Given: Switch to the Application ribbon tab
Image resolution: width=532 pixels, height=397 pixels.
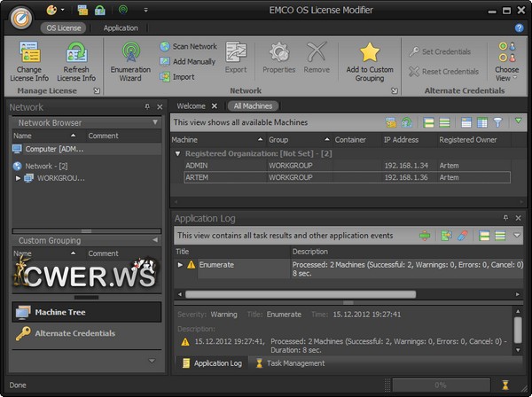Looking at the screenshot, I should coord(121,28).
